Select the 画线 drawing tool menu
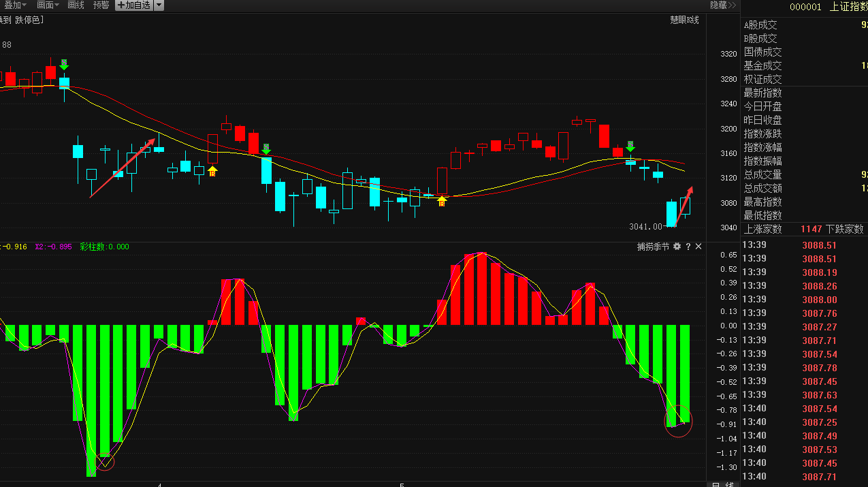This screenshot has width=868, height=487. (76, 5)
